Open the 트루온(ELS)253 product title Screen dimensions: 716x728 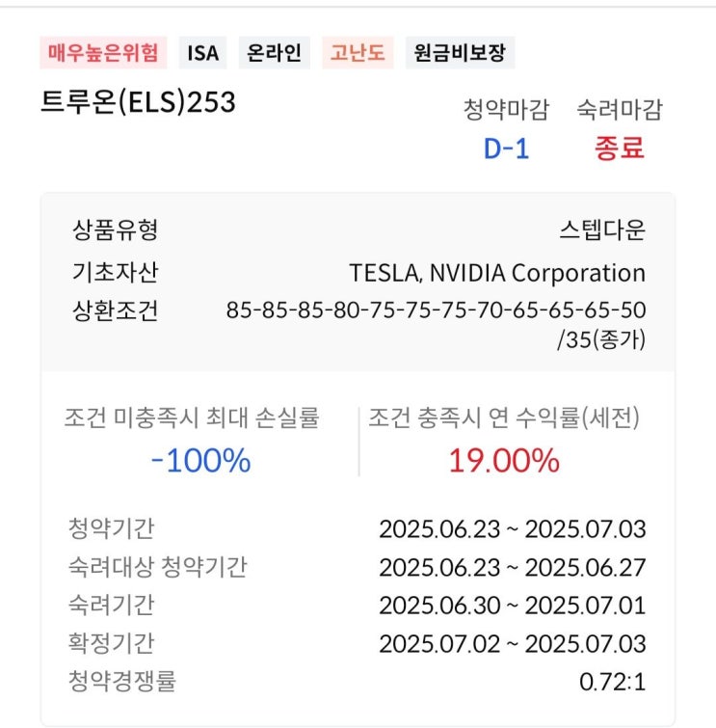138,102
